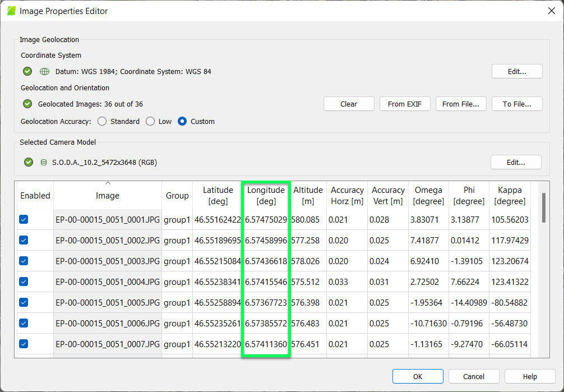Screen dimensions: 564x392
Task: Disable EP-00-00015_0051_0007.JPG via its checkbox
Action: click(24, 344)
